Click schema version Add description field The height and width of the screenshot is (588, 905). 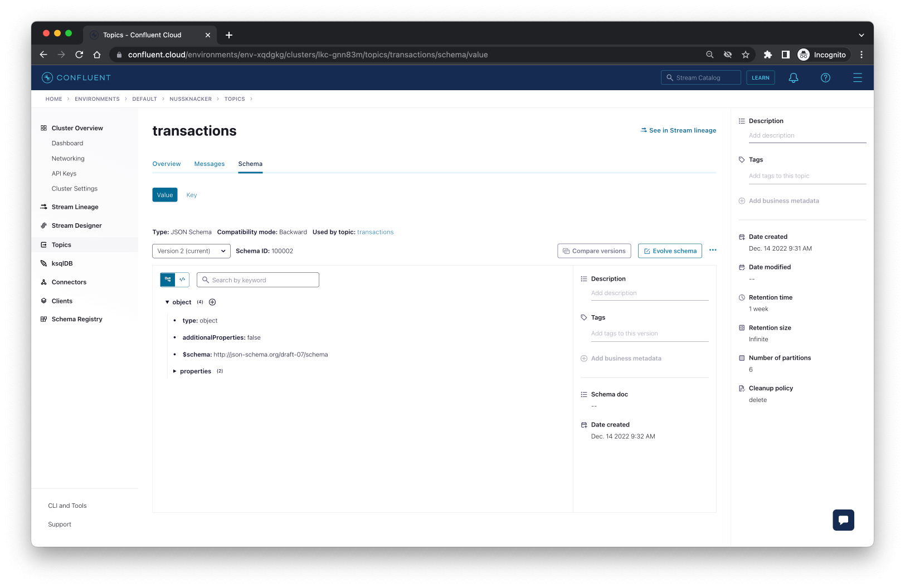pyautogui.click(x=650, y=293)
